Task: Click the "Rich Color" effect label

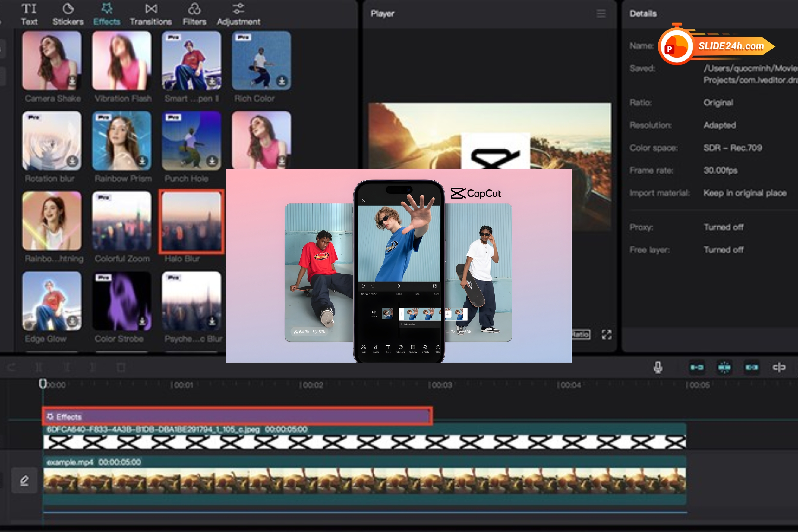Action: (x=254, y=99)
